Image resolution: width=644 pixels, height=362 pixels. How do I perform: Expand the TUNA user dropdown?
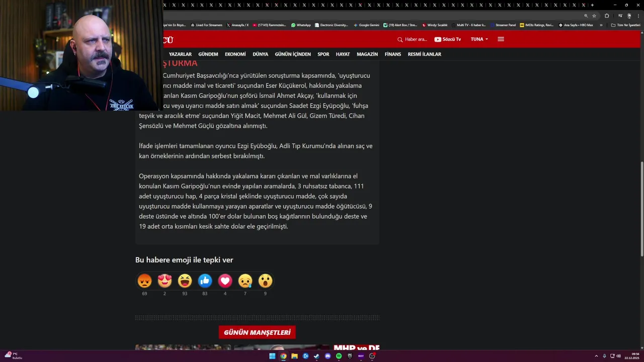coord(479,39)
